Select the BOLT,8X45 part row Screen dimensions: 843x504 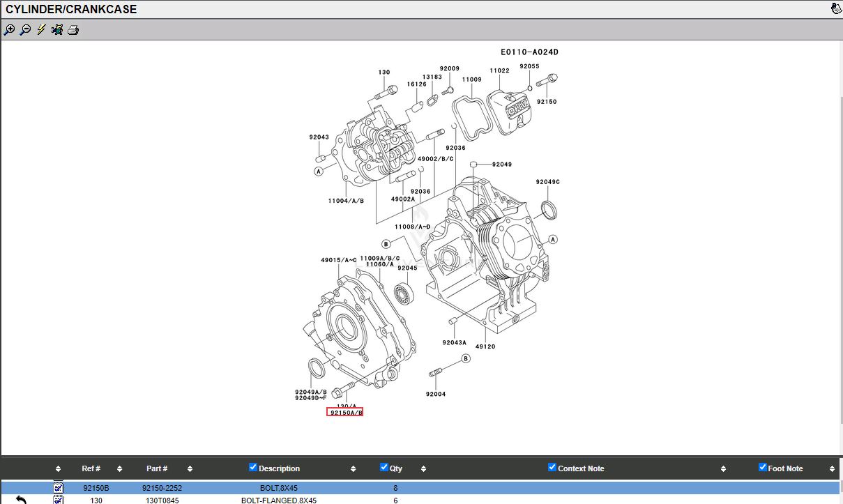point(278,488)
